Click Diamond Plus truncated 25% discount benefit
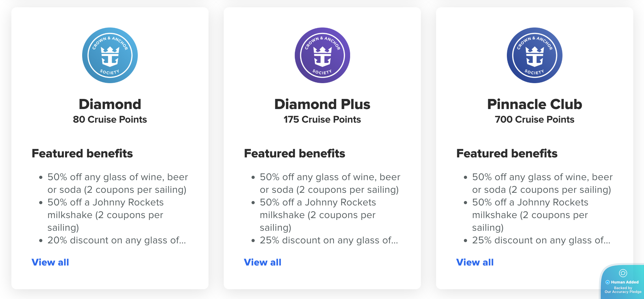The width and height of the screenshot is (644, 299). coord(329,240)
